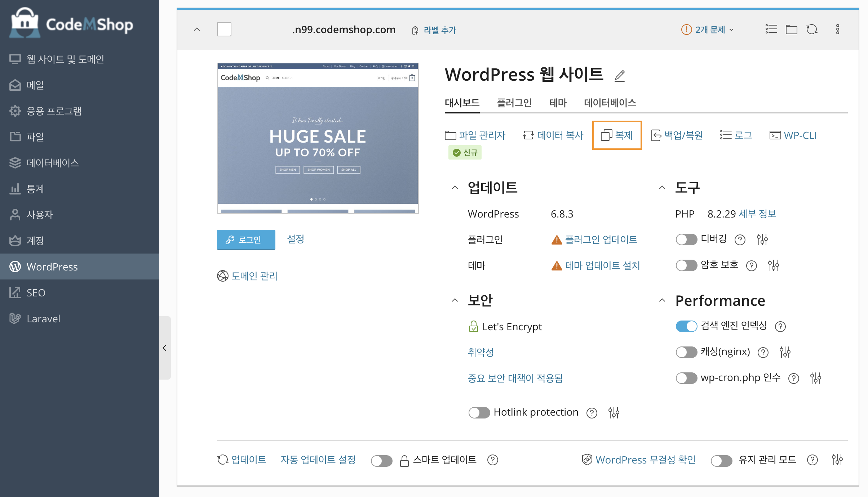The width and height of the screenshot is (868, 497).
Task: Collapse the site card with top chevron
Action: (x=197, y=30)
